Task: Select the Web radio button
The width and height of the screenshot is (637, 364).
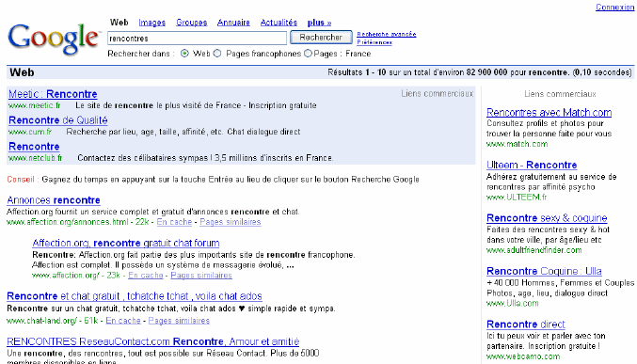Action: pyautogui.click(x=184, y=54)
